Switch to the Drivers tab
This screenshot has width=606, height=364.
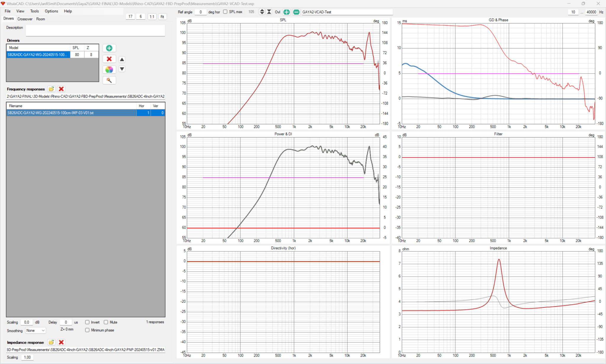(x=9, y=19)
